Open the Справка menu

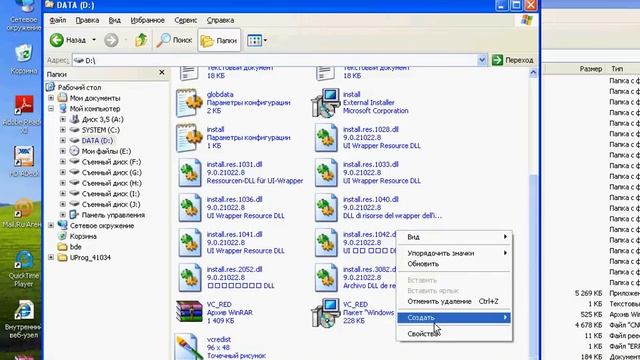point(220,20)
